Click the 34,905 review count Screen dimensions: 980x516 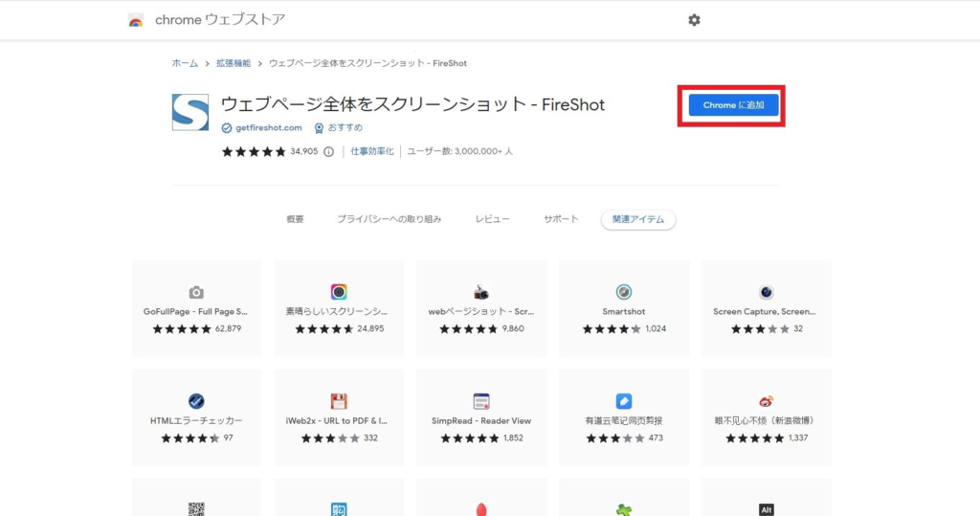pyautogui.click(x=303, y=151)
